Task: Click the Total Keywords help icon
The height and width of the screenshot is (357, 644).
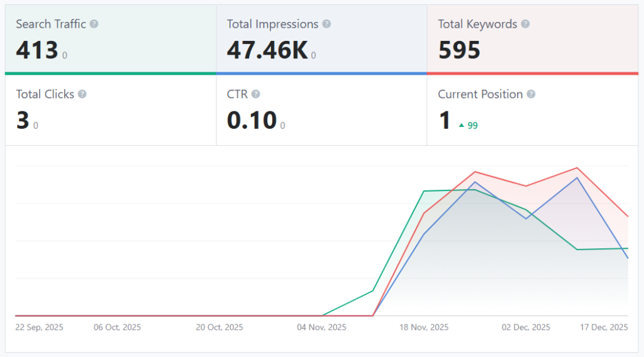Action: pyautogui.click(x=525, y=25)
